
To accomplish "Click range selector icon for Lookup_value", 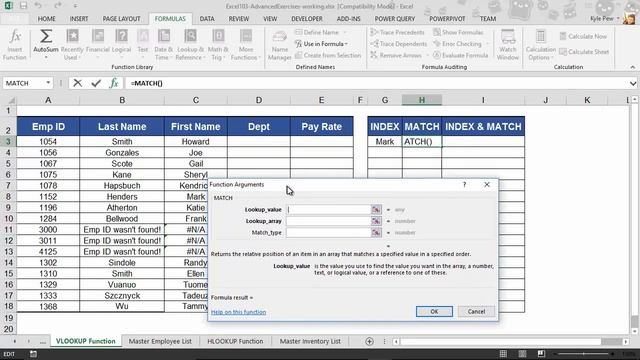I will click(376, 209).
